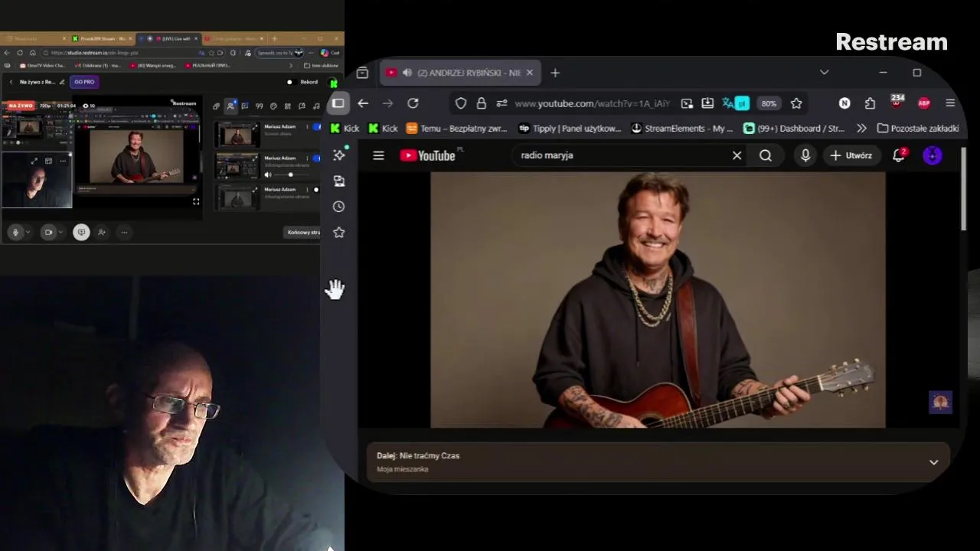The width and height of the screenshot is (980, 551).
Task: Start YouTube voice search microphone
Action: tap(805, 155)
